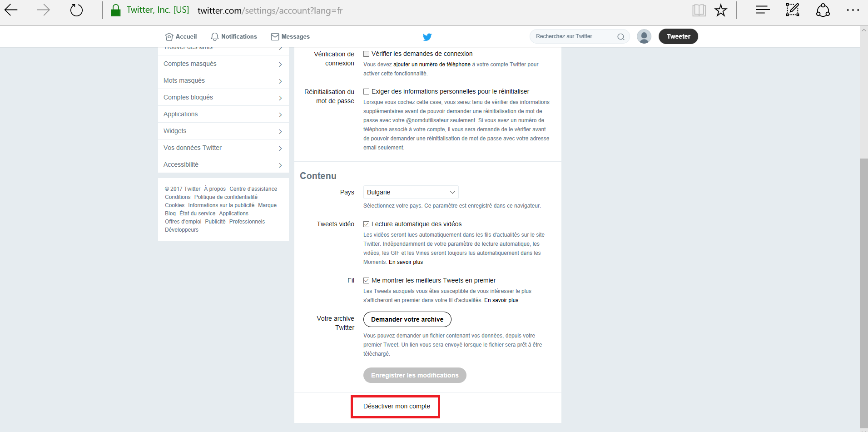Click Demander votre archive button
Viewport: 868px width, 432px height.
click(x=407, y=319)
